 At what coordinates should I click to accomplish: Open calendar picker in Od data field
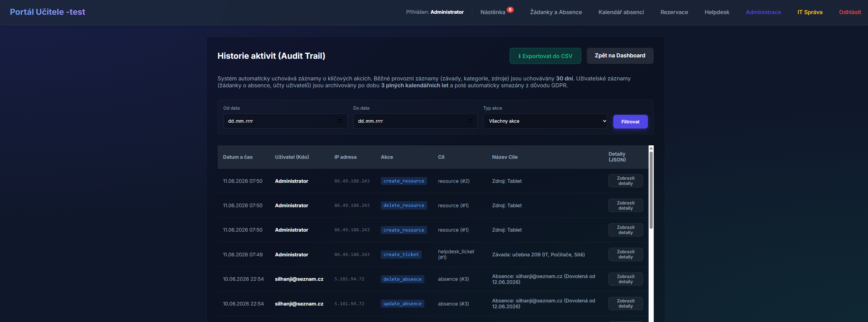click(340, 121)
